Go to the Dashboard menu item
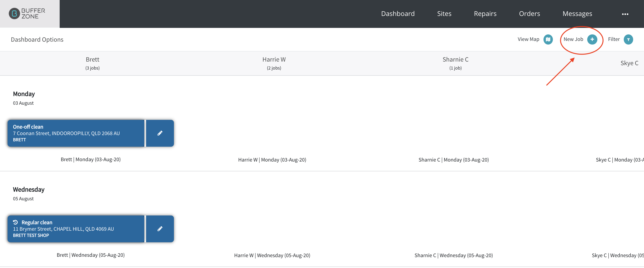The height and width of the screenshot is (268, 644). pos(398,14)
